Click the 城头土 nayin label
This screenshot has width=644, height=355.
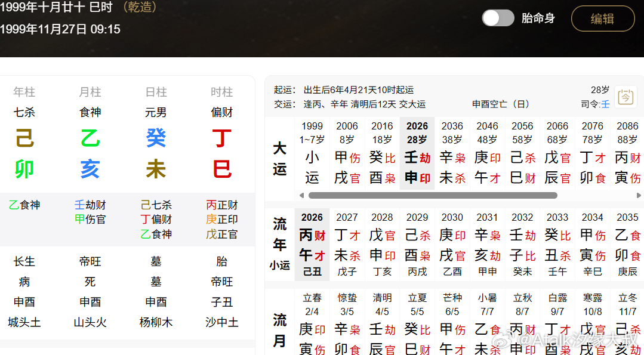[x=24, y=322]
